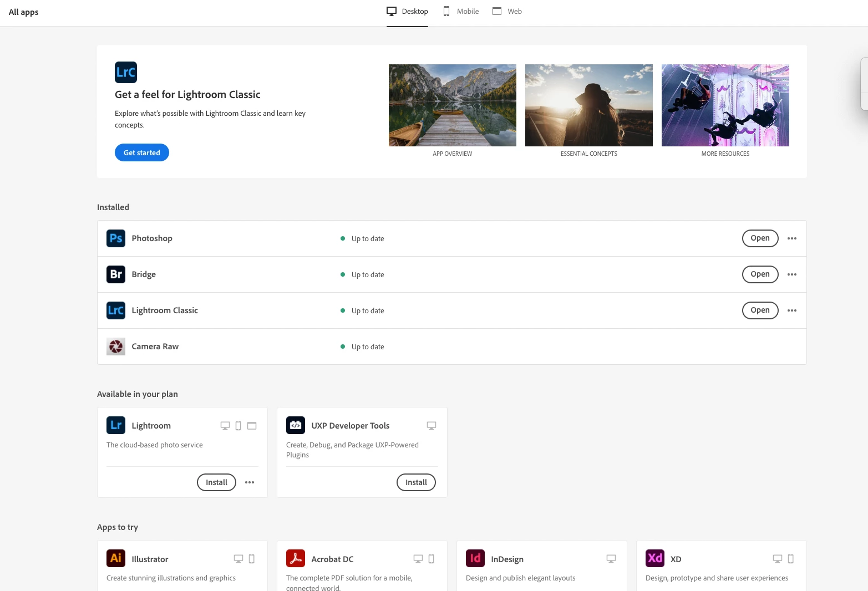
Task: Click the Lightroom Classic logo in banner
Action: coord(126,72)
